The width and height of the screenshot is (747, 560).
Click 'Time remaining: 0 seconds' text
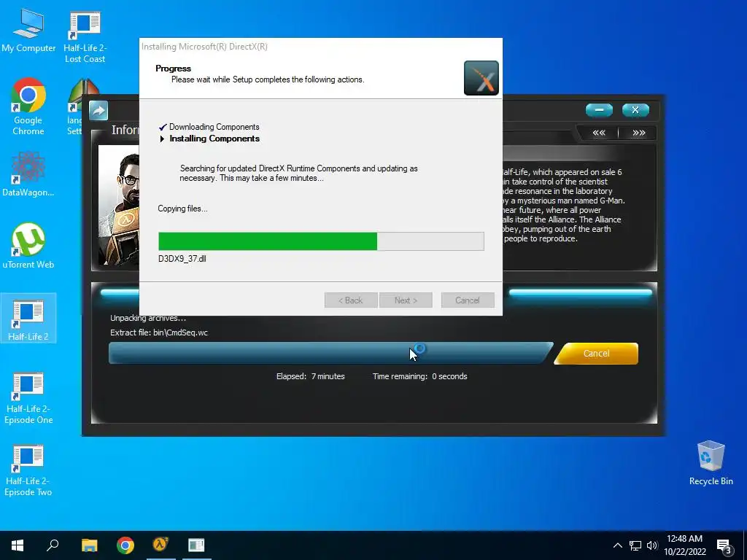[419, 376]
